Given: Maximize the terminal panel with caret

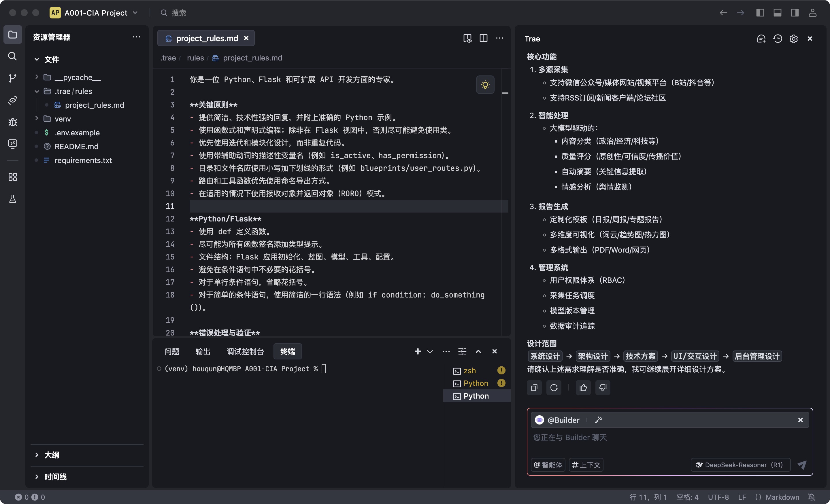Looking at the screenshot, I should (478, 351).
